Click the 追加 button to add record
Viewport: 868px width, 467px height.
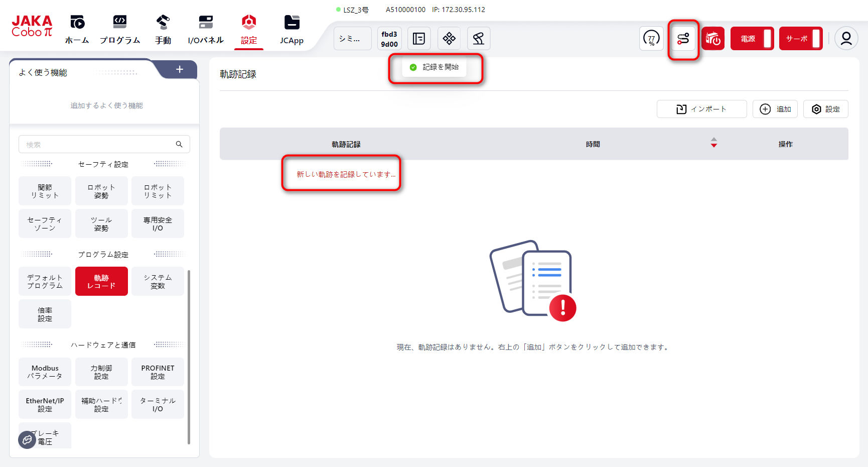775,109
